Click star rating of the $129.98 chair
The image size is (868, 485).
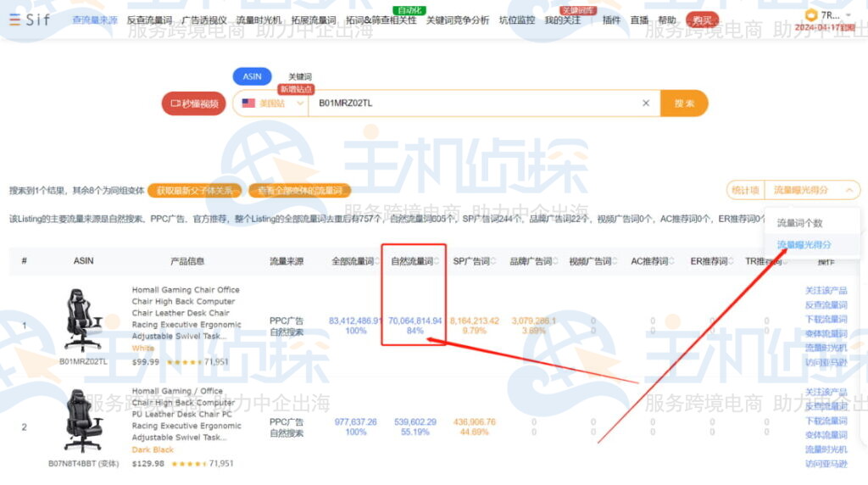(x=189, y=464)
